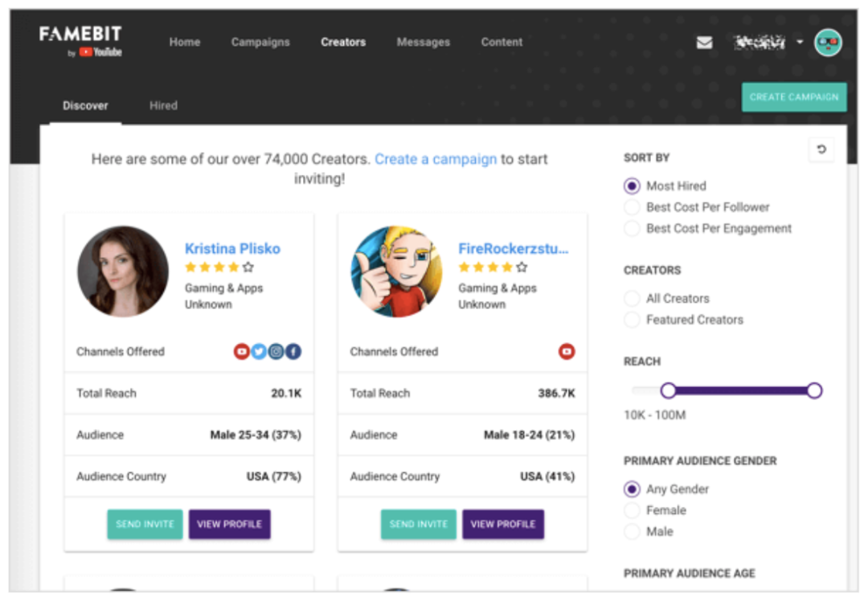The height and width of the screenshot is (600, 868).
Task: Click the reset filters refresh icon
Action: [821, 149]
